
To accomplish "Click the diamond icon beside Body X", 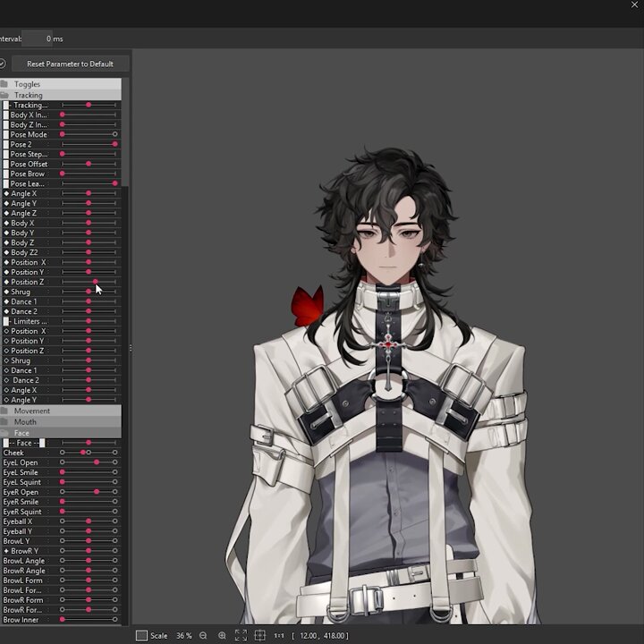I will pos(6,223).
